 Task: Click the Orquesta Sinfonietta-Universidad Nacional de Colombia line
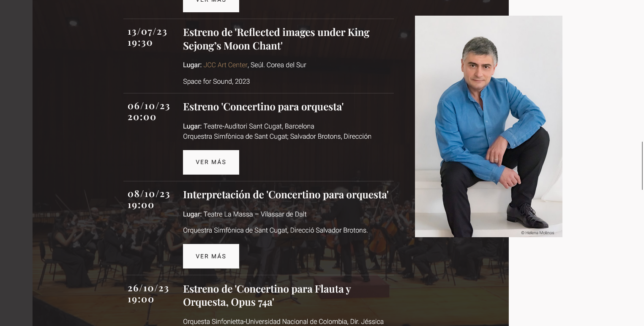click(x=283, y=322)
